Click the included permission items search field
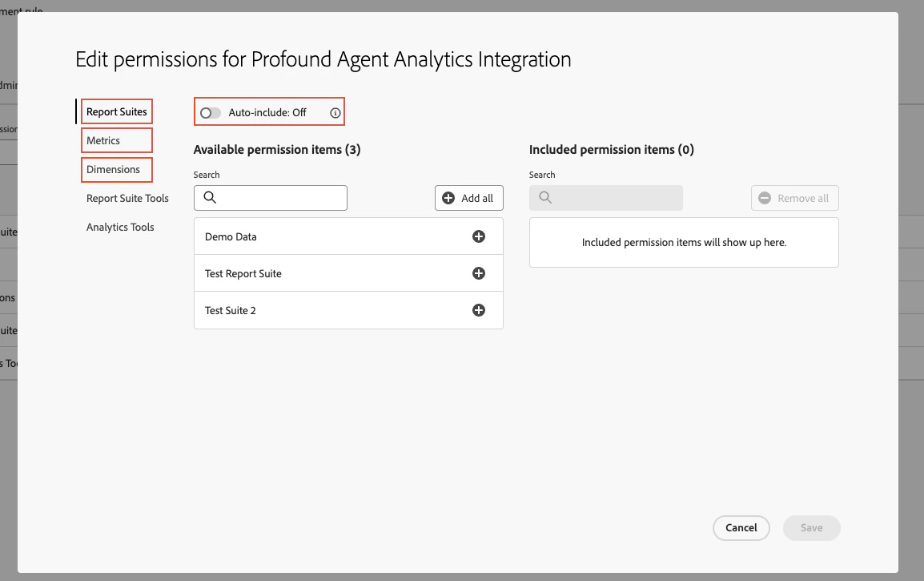924x581 pixels. [606, 198]
